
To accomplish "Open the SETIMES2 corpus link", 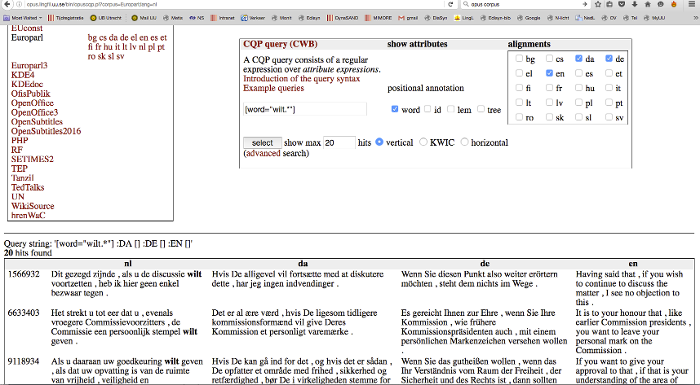I will [32, 159].
